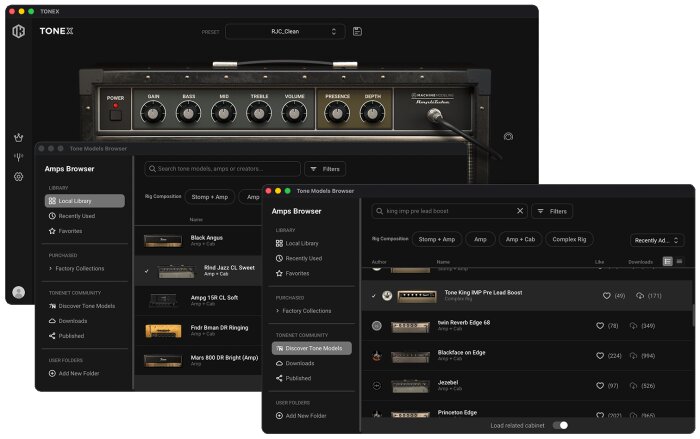Expand Factory Collections in back browser
The width and height of the screenshot is (700, 439).
pos(76,268)
